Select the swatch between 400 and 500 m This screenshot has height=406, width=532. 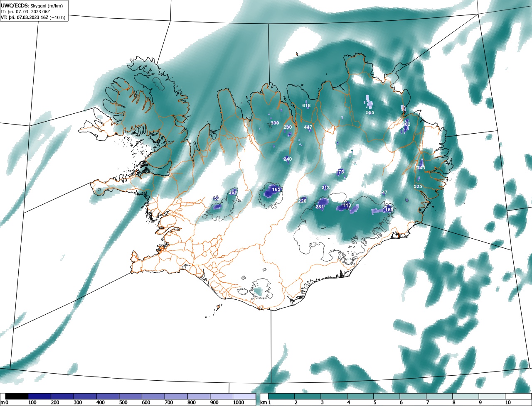108,396
